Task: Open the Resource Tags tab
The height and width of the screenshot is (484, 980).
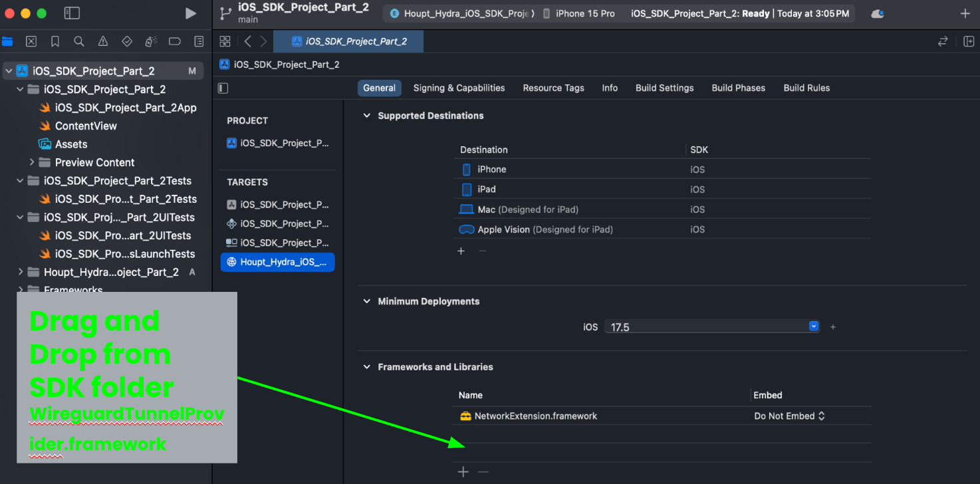Action: [553, 88]
